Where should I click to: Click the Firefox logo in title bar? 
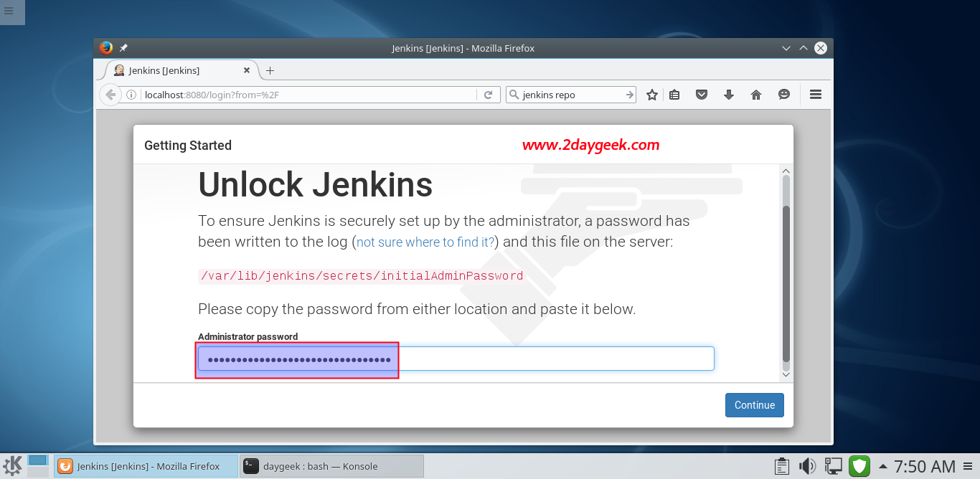pyautogui.click(x=106, y=48)
